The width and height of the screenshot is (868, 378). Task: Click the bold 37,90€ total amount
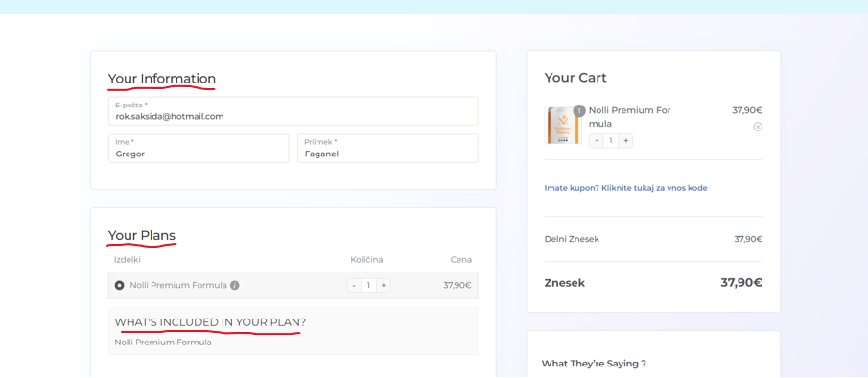coord(741,283)
